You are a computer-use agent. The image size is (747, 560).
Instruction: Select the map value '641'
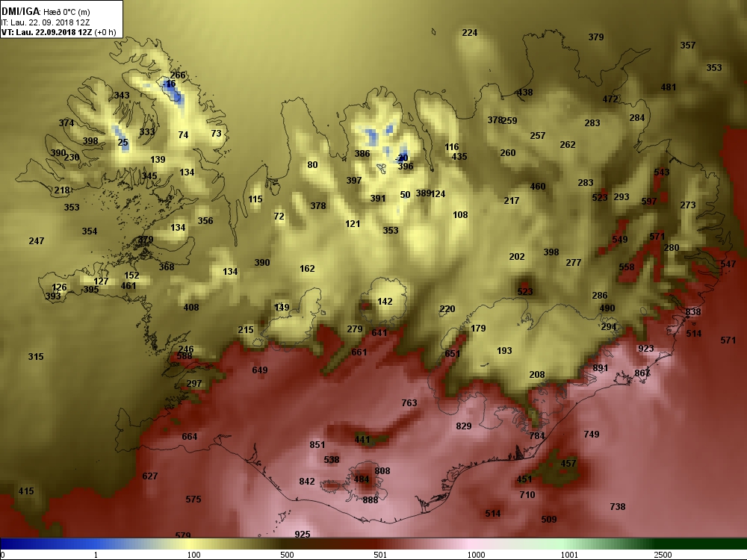(379, 332)
